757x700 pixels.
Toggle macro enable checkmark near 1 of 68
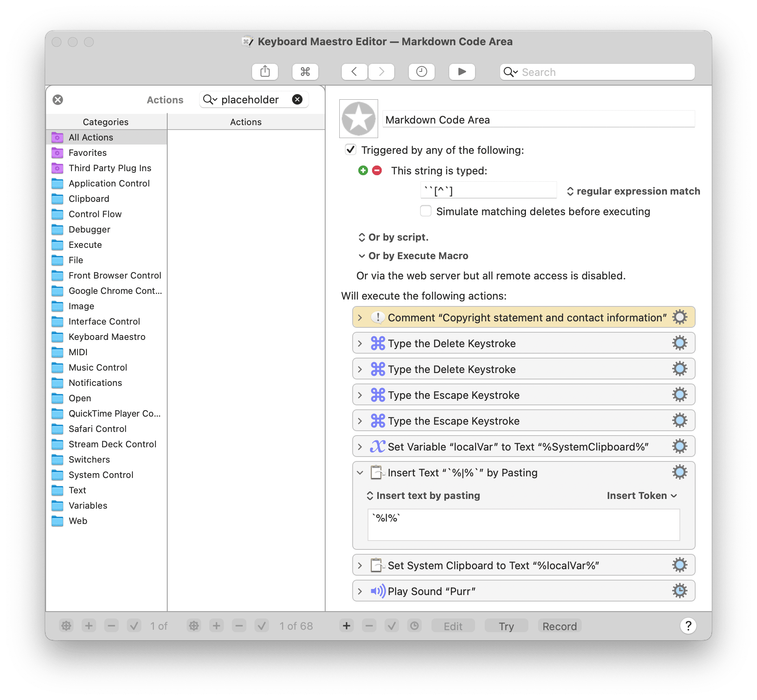(262, 626)
